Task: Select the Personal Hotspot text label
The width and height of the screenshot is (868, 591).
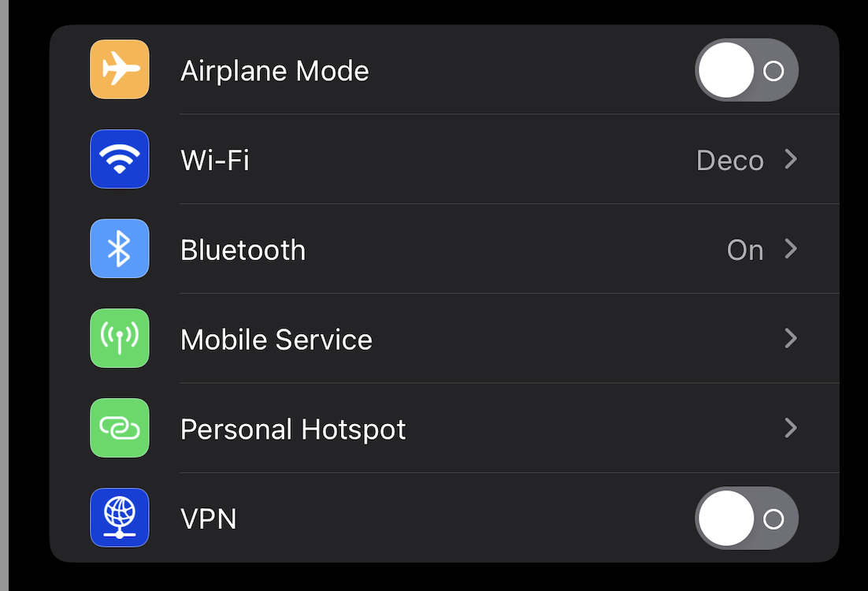Action: pyautogui.click(x=293, y=429)
